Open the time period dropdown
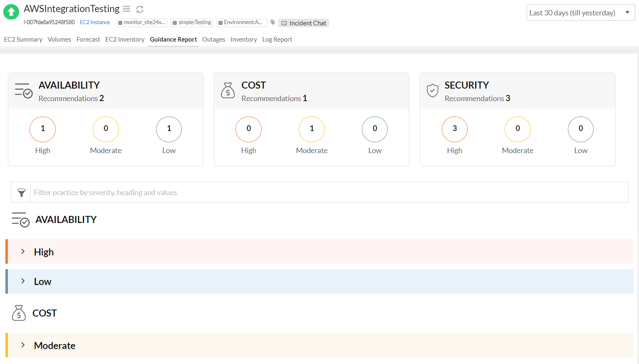This screenshot has width=639, height=364. [x=580, y=12]
